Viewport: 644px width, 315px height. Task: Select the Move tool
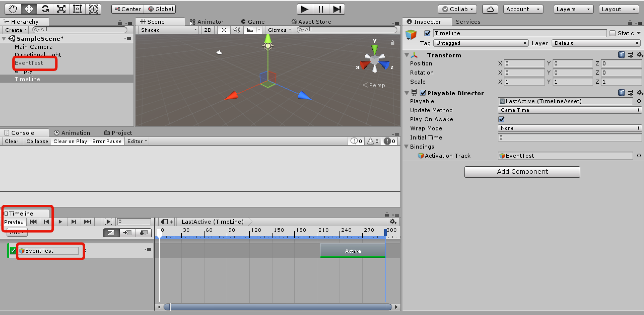click(x=28, y=9)
